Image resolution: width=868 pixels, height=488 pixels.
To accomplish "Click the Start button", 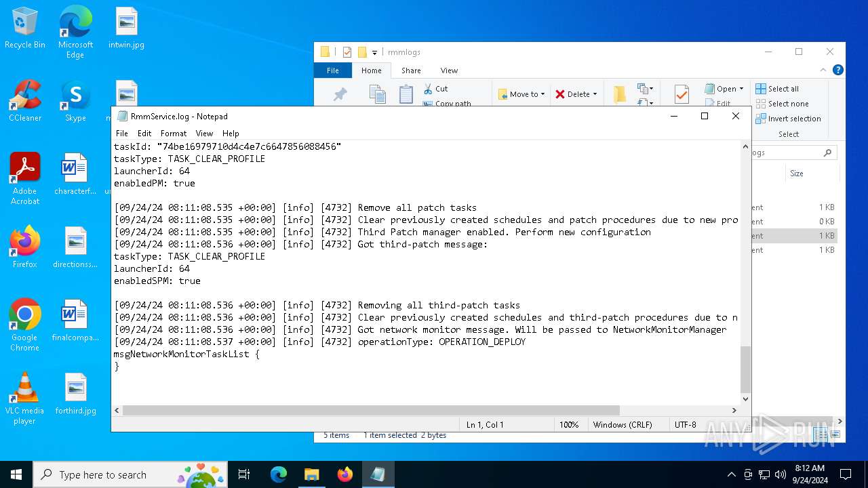I will tap(16, 474).
